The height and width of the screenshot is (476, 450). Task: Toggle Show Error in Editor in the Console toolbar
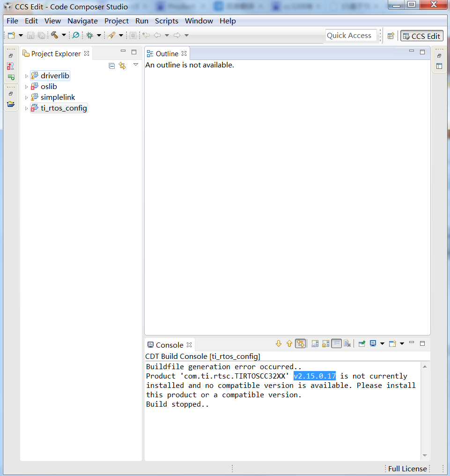click(x=301, y=343)
